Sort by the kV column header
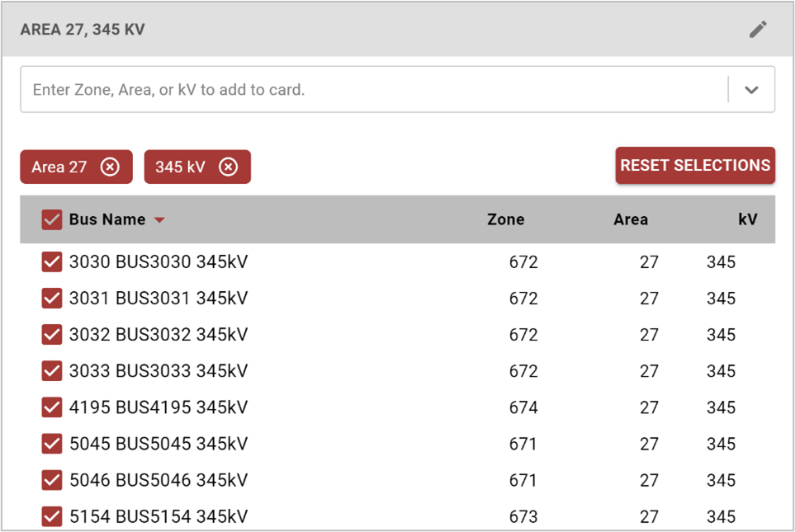 coord(747,219)
